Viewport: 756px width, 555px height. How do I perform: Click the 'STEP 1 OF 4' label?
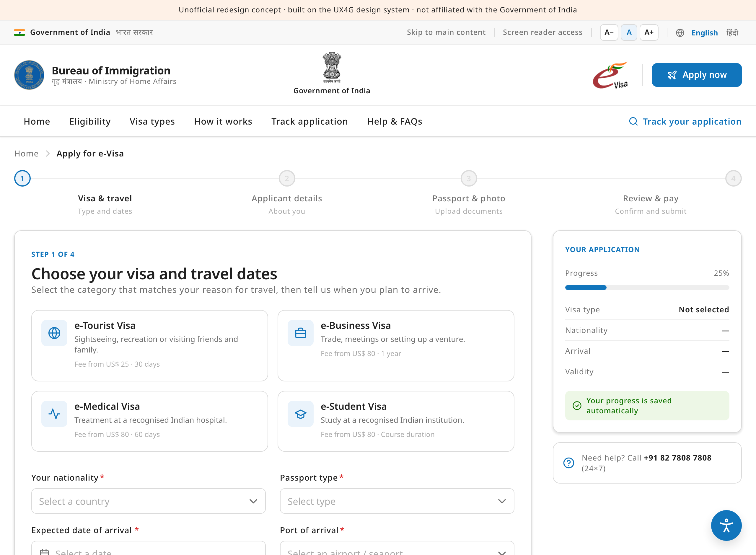[x=53, y=254]
